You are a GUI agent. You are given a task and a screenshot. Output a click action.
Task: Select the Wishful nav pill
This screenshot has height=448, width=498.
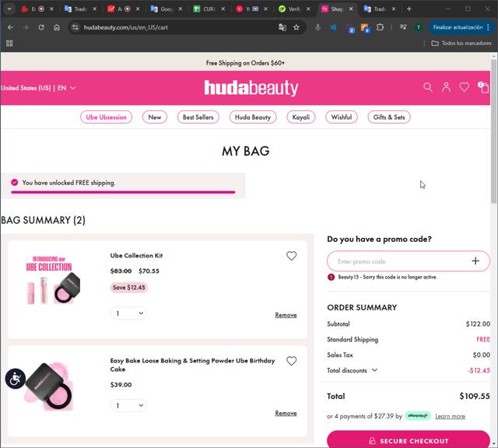pyautogui.click(x=342, y=117)
